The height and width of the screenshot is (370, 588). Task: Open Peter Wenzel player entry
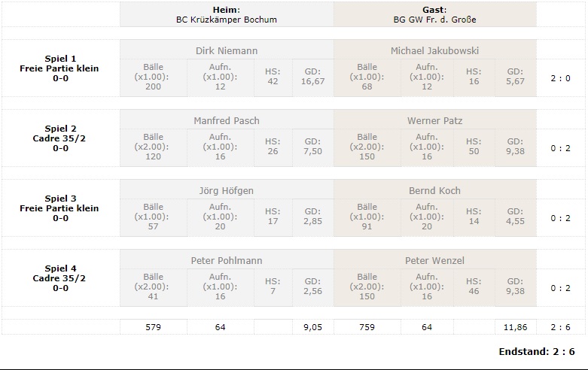coord(434,260)
